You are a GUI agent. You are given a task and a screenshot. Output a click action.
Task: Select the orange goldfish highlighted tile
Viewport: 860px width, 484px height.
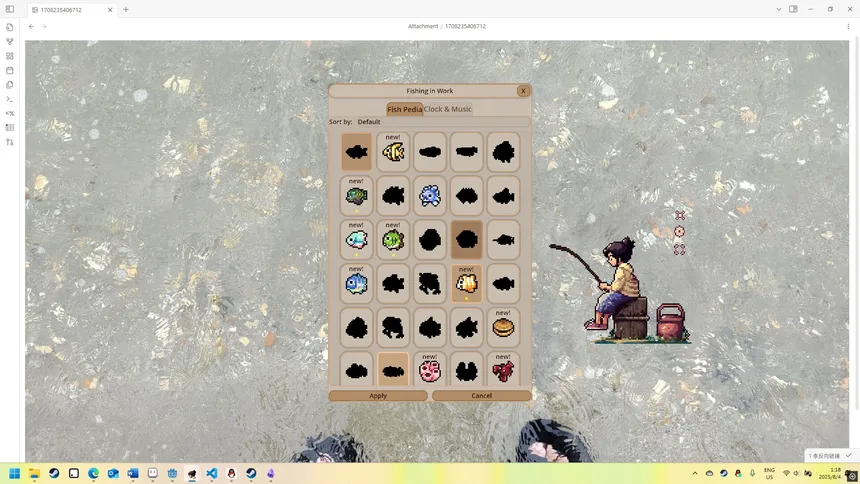[466, 284]
